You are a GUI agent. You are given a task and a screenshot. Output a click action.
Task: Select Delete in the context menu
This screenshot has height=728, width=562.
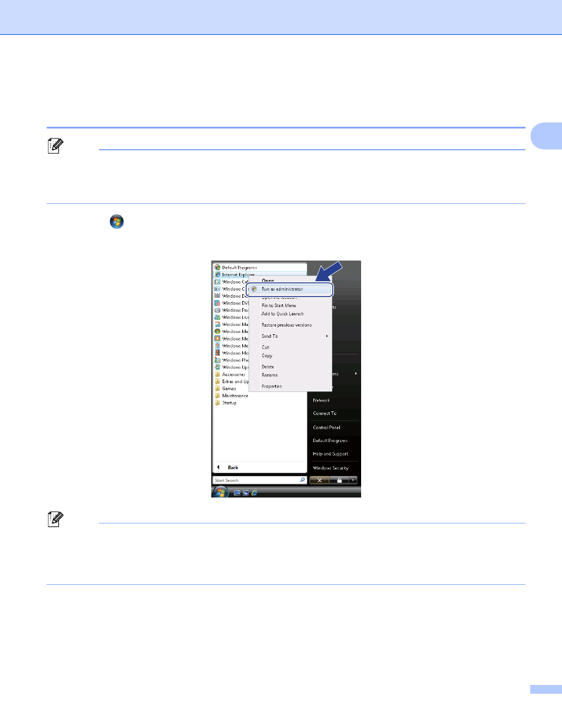(267, 367)
